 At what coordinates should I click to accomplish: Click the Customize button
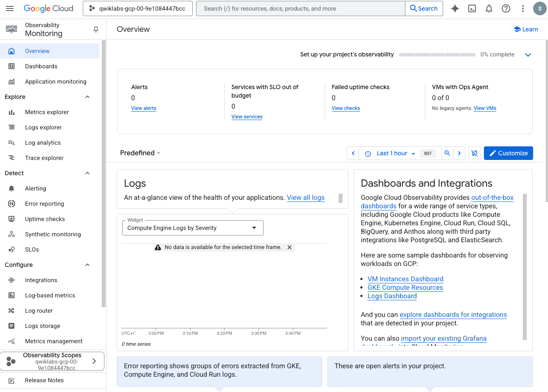click(x=509, y=153)
